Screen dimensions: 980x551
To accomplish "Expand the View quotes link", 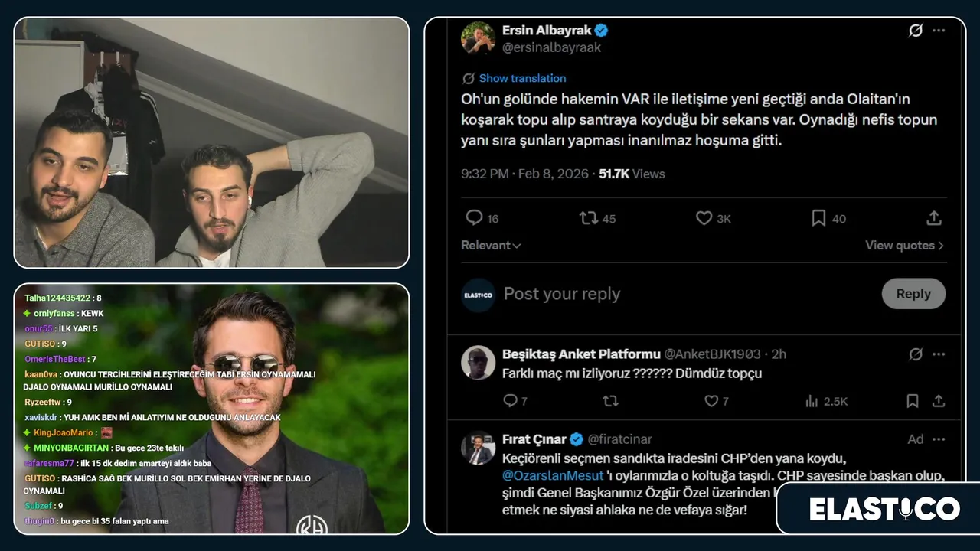I will coord(904,246).
